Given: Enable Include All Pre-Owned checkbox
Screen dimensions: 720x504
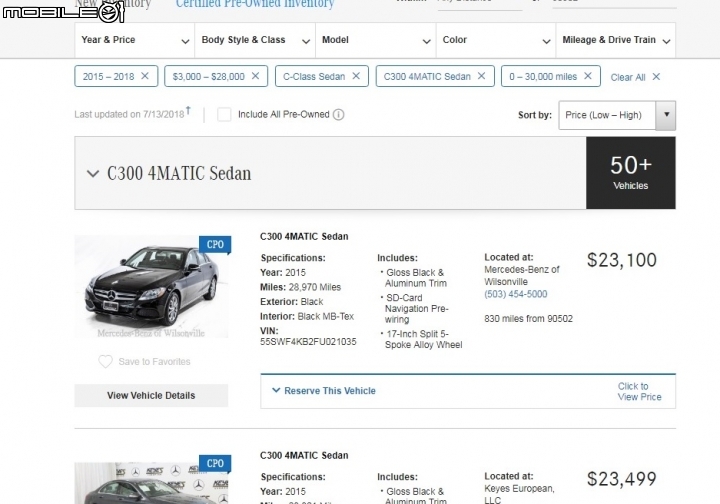Looking at the screenshot, I should click(224, 114).
